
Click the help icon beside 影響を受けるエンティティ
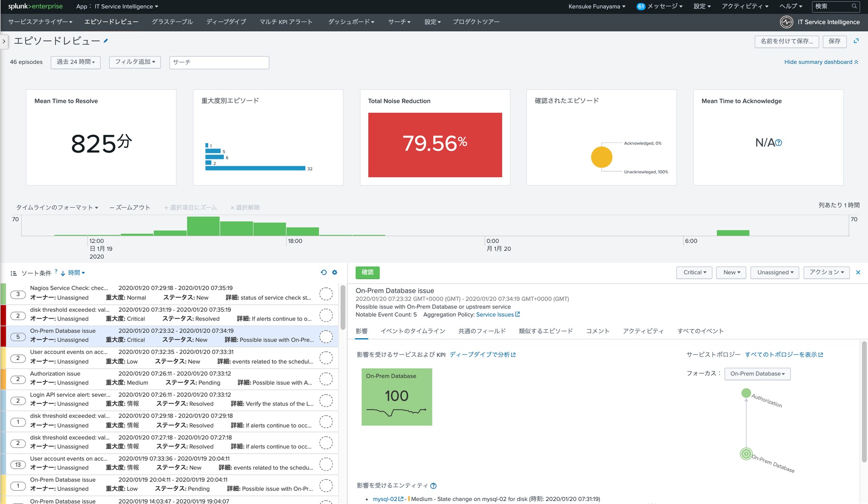(433, 486)
